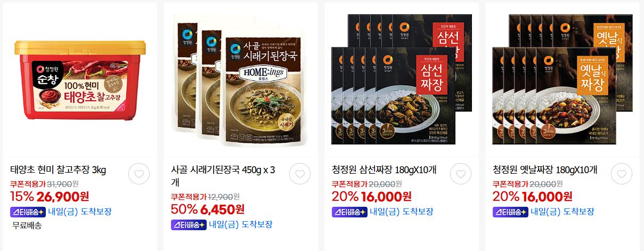Click the 태양초 현미 찰고추장 3kg title

[x=59, y=171]
